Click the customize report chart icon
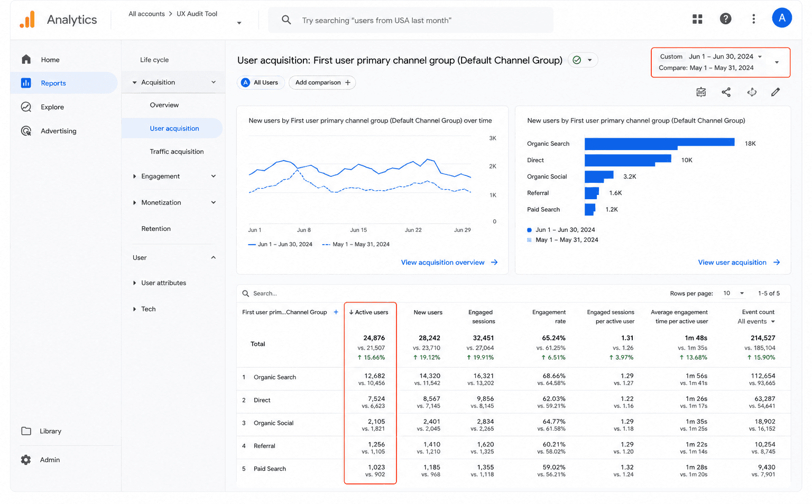Viewport: 812px width, 504px height. click(701, 92)
